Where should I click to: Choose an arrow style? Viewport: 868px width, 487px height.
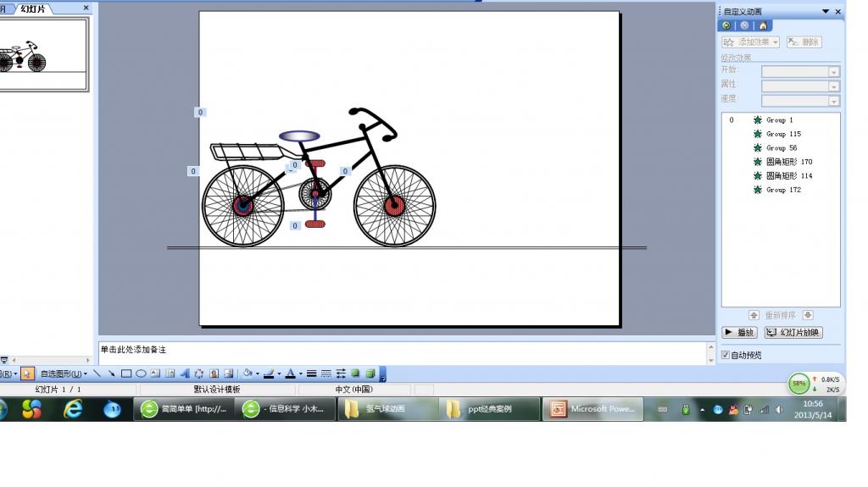341,374
